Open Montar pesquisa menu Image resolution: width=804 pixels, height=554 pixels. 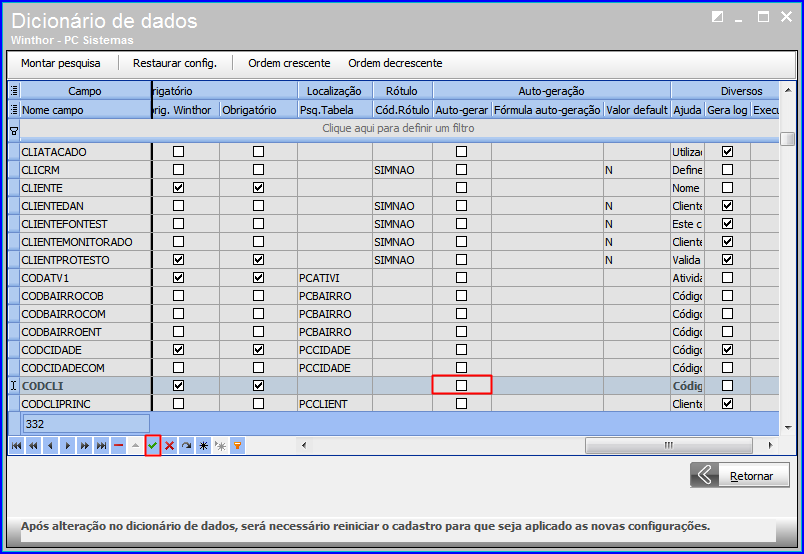61,63
